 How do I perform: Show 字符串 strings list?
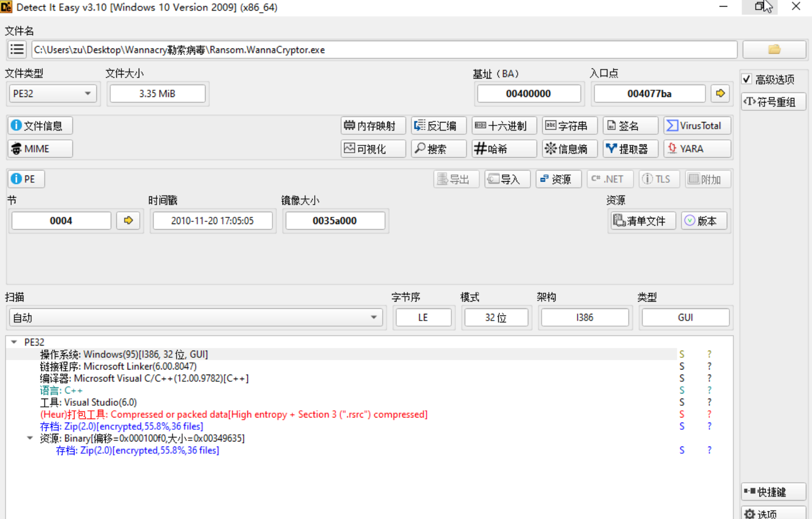click(569, 126)
